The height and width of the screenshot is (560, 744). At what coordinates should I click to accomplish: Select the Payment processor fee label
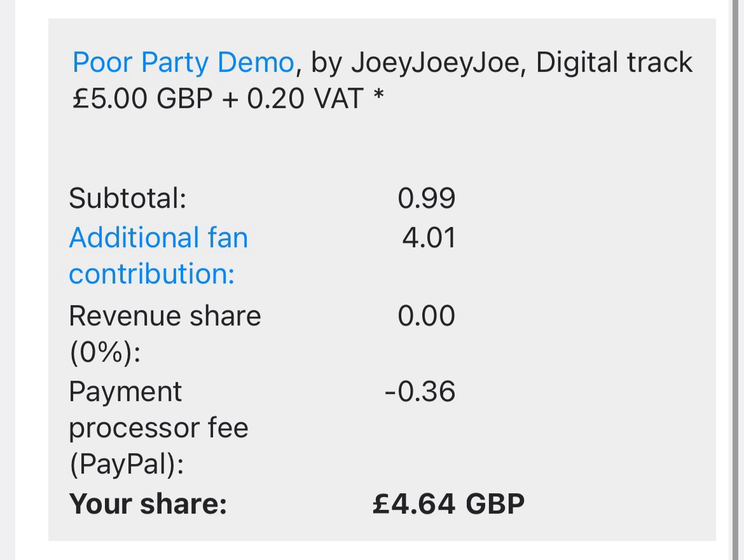[x=125, y=392]
